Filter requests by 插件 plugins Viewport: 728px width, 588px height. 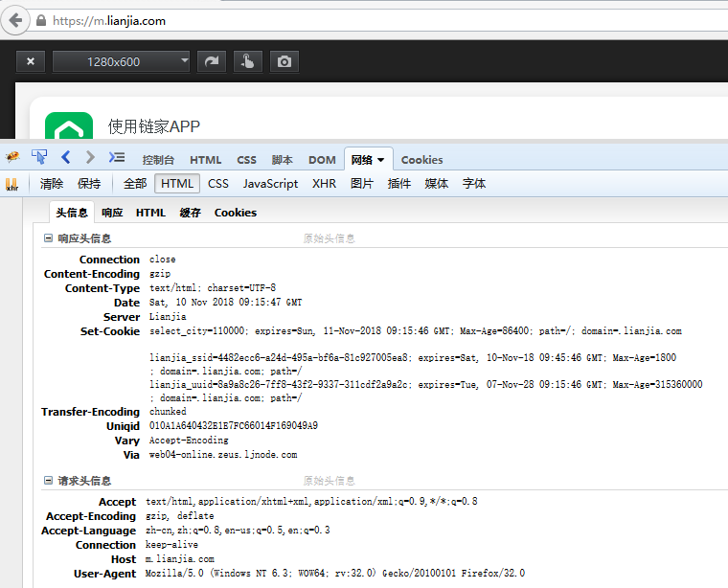click(399, 184)
